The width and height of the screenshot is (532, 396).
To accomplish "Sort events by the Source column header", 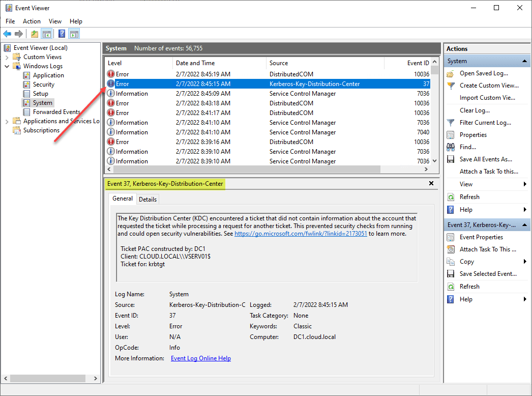I will click(279, 63).
